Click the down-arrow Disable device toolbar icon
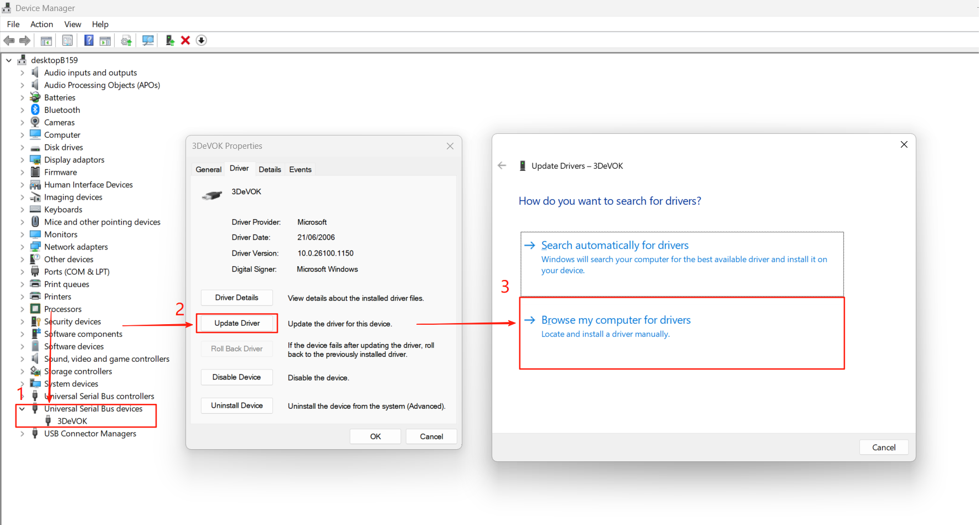The image size is (980, 525). coord(202,40)
